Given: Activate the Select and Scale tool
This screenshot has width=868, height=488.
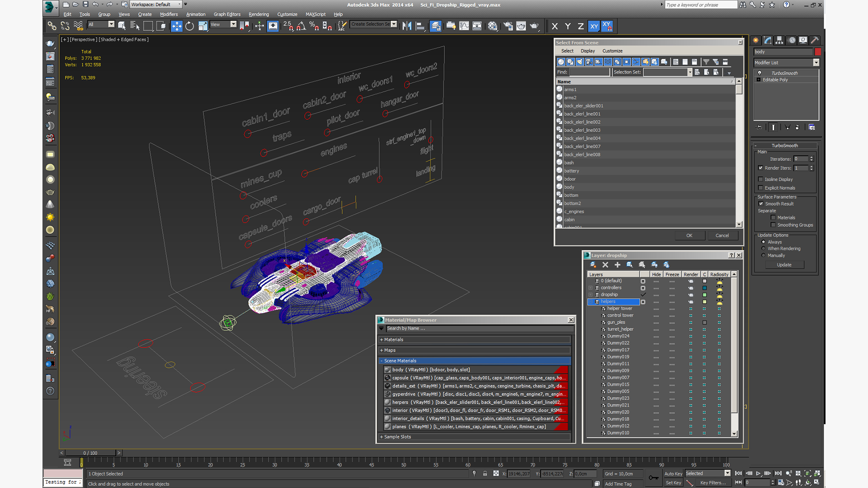Looking at the screenshot, I should pos(203,26).
